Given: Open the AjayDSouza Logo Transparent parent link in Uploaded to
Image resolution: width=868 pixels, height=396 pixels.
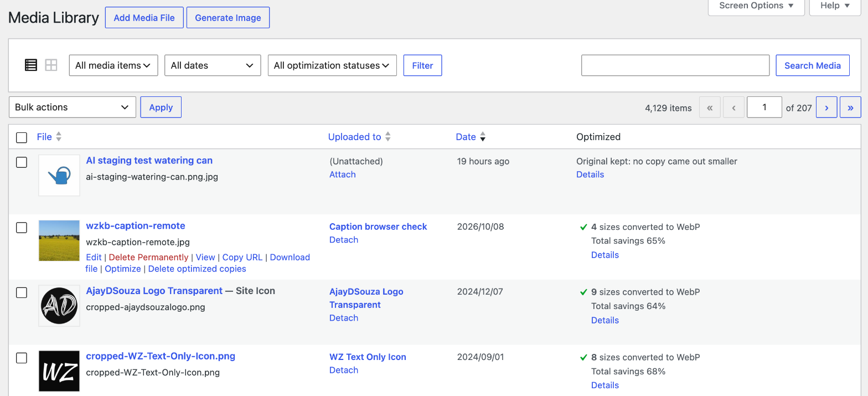Looking at the screenshot, I should 366,298.
